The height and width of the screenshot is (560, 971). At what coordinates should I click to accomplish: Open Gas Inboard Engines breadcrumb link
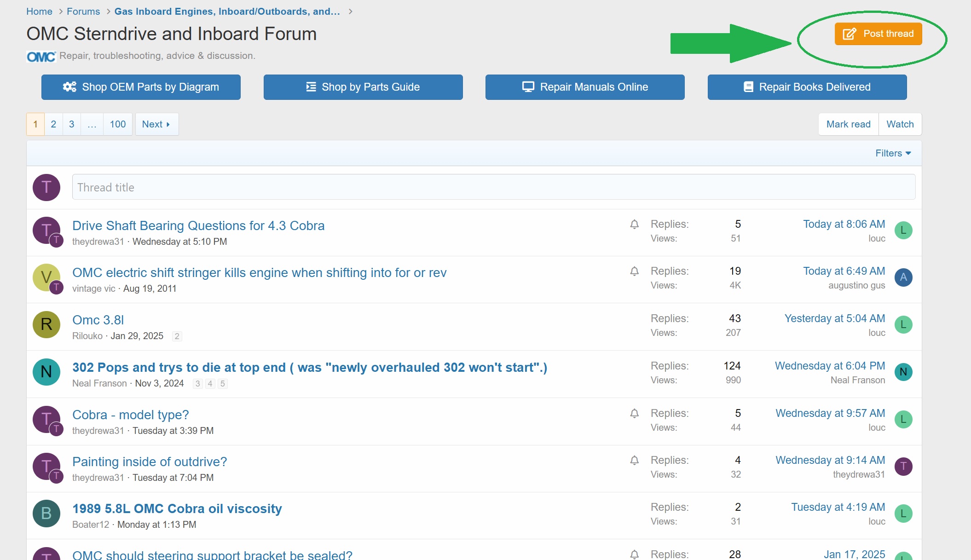pos(227,12)
